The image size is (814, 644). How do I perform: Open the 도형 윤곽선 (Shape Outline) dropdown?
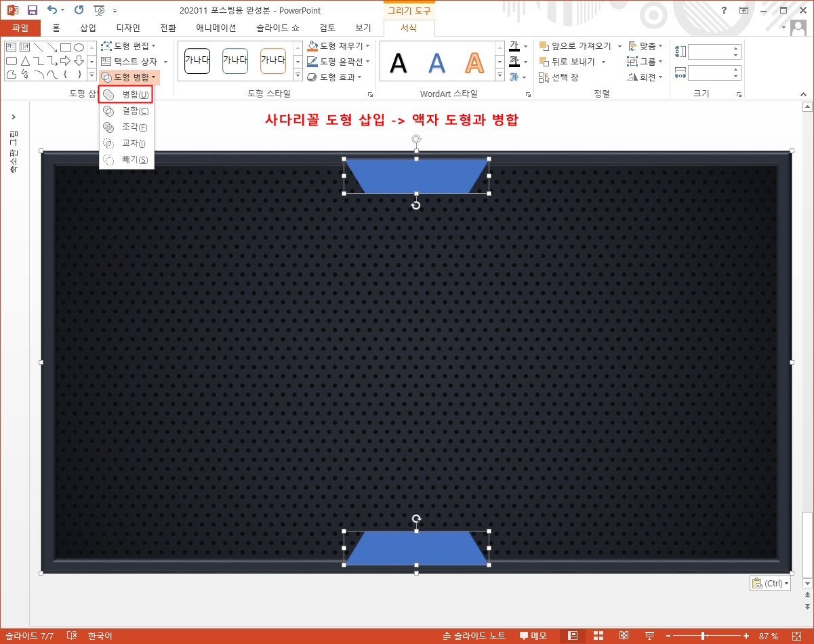coord(338,62)
